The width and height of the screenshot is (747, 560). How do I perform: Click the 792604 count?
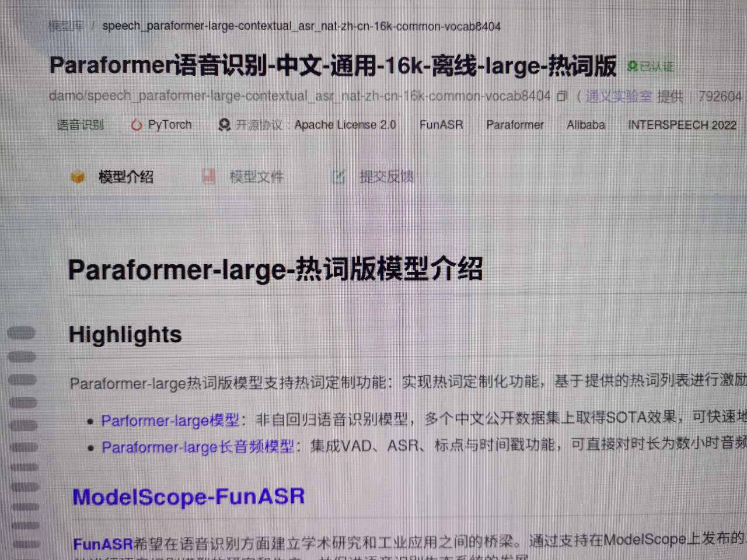(720, 96)
